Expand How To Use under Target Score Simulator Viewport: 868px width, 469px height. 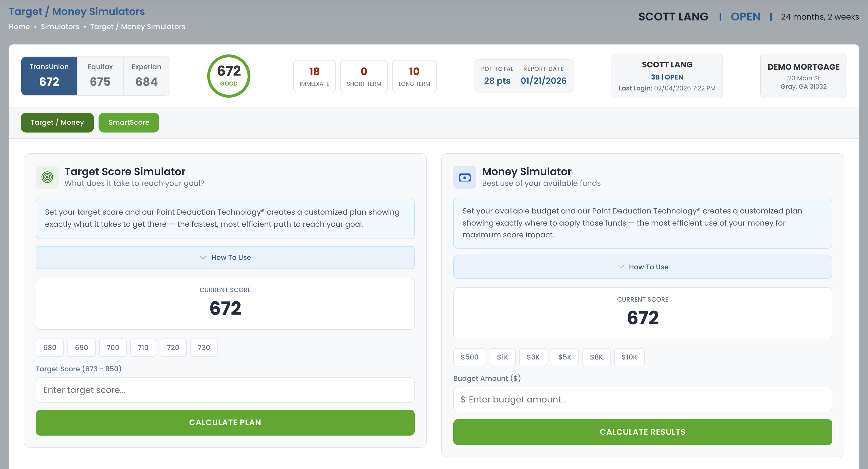(225, 258)
